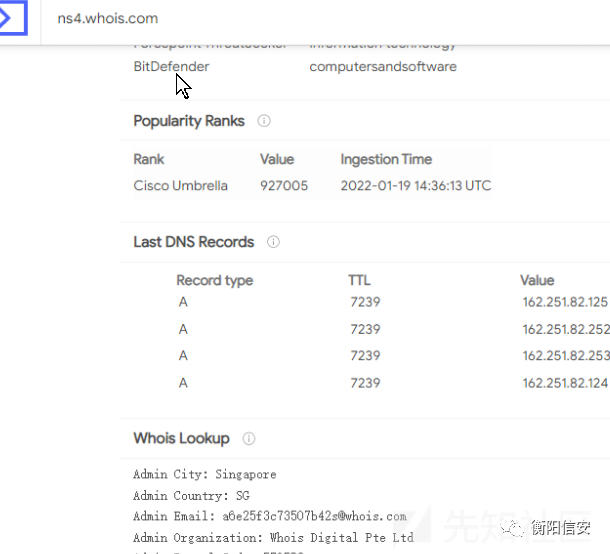This screenshot has height=554, width=610.
Task: Open Whois Lookup info icon
Action: click(249, 439)
